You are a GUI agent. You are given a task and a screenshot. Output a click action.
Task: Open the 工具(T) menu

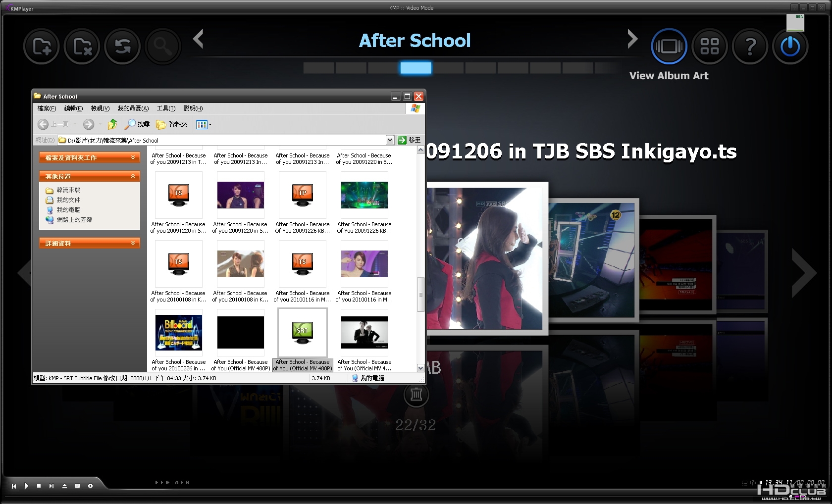(x=166, y=108)
